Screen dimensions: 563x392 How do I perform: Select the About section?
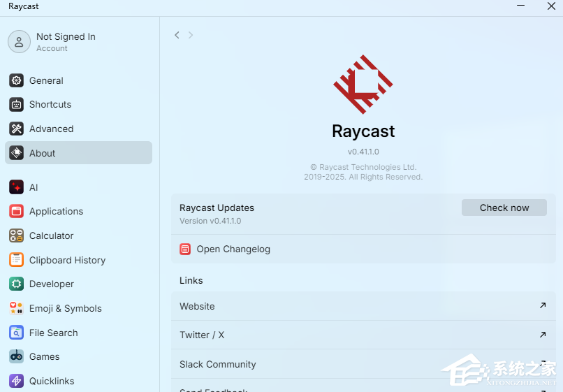pyautogui.click(x=78, y=153)
